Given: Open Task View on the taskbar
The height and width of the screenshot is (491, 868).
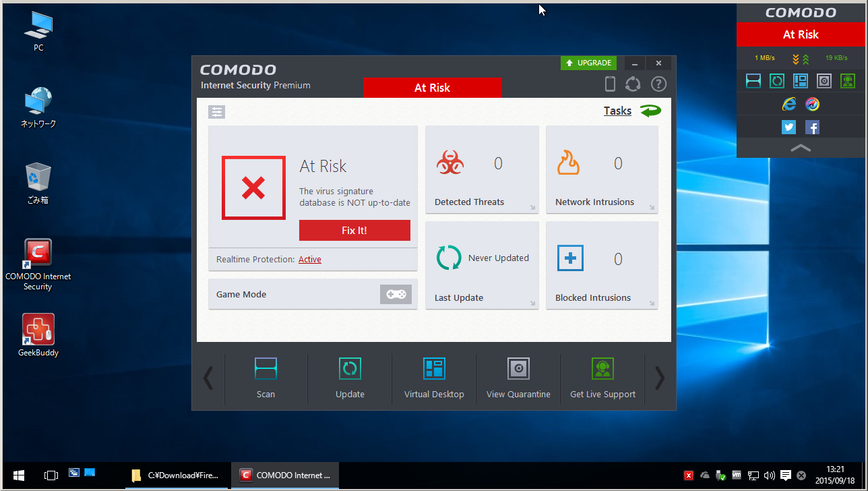Looking at the screenshot, I should coord(51,475).
